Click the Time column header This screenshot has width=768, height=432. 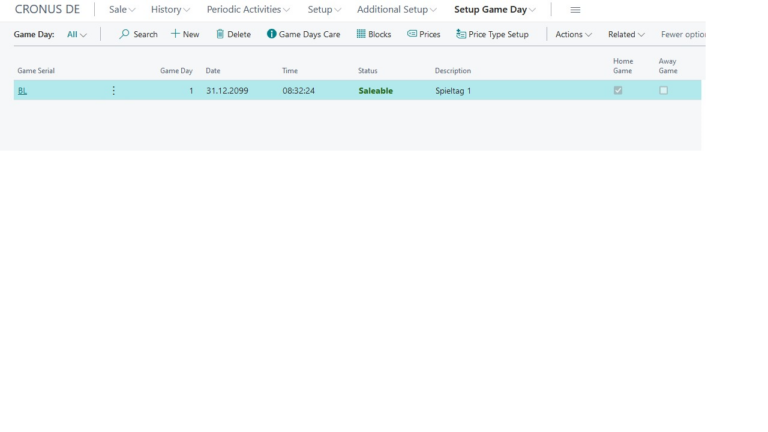(289, 71)
